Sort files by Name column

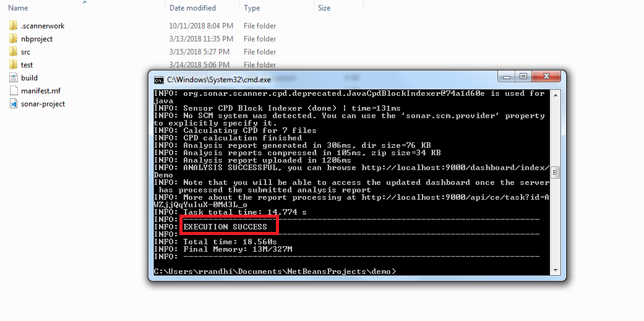18,8
